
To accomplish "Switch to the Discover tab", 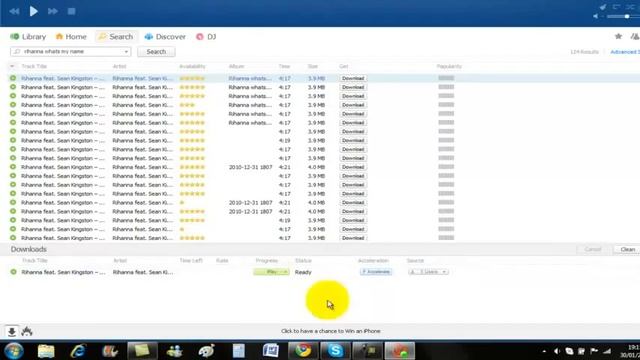I will coord(165,37).
